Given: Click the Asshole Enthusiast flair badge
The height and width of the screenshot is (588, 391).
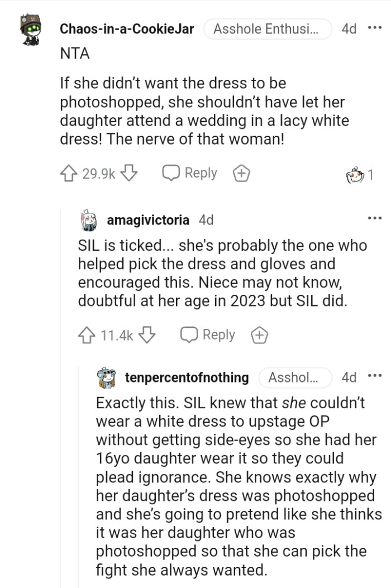Looking at the screenshot, I should 268,28.
